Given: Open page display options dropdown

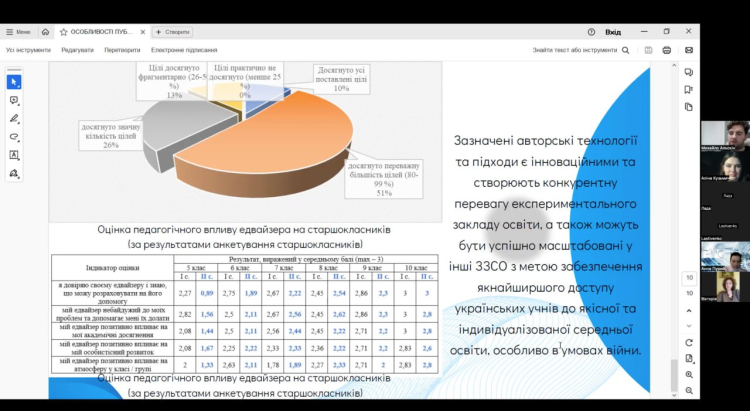Looking at the screenshot, I should (689, 359).
